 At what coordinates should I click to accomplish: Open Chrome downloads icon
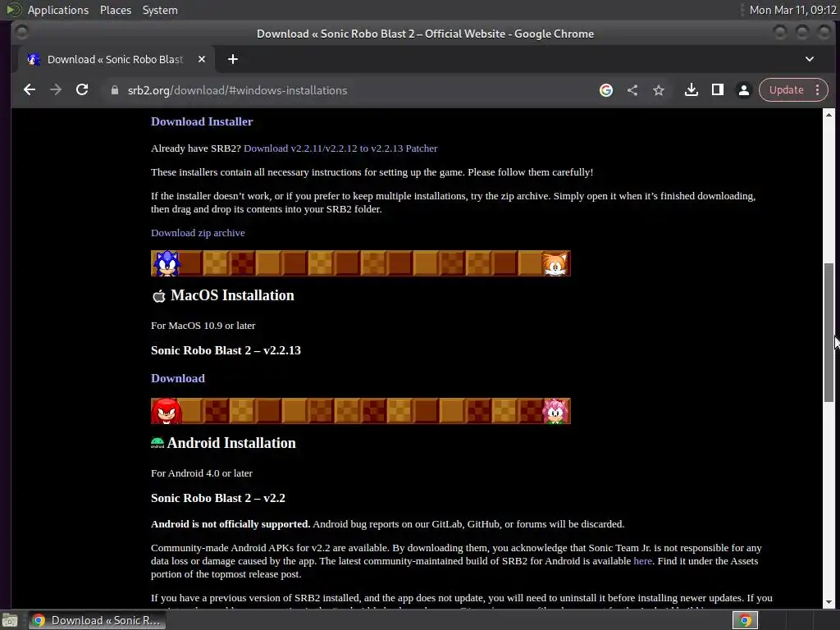click(x=691, y=90)
